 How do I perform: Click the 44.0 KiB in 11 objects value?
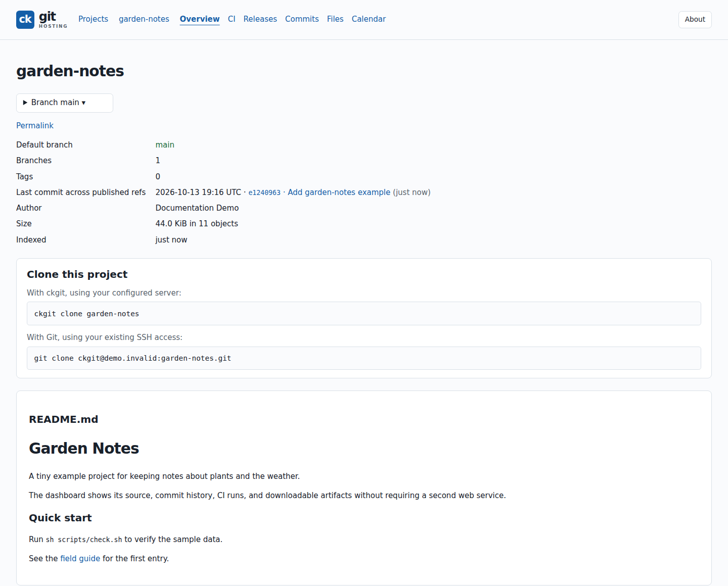tap(197, 224)
